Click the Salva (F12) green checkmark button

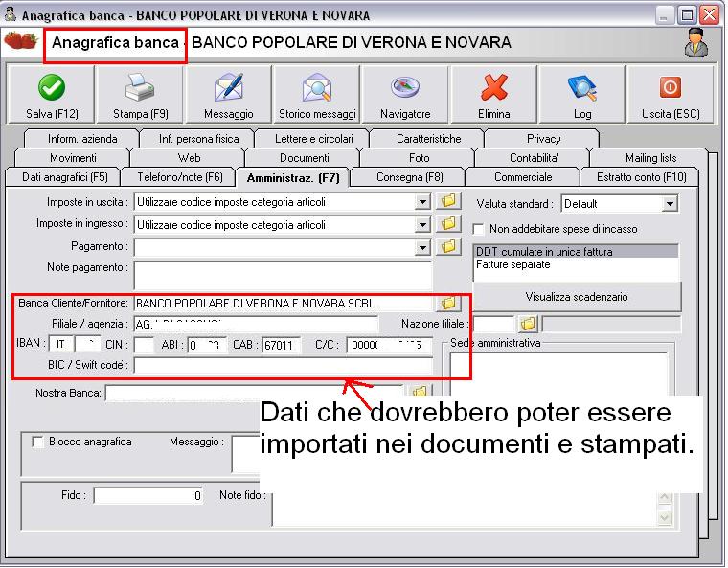coord(52,95)
